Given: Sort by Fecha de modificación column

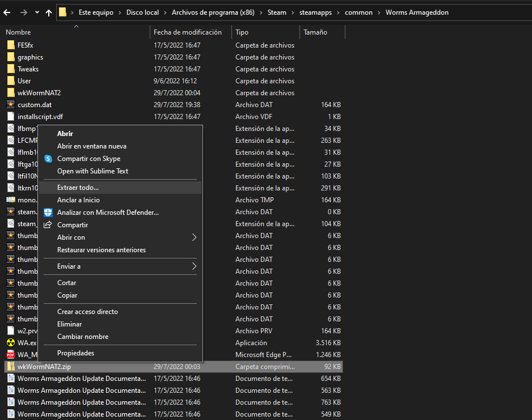Looking at the screenshot, I should point(188,32).
